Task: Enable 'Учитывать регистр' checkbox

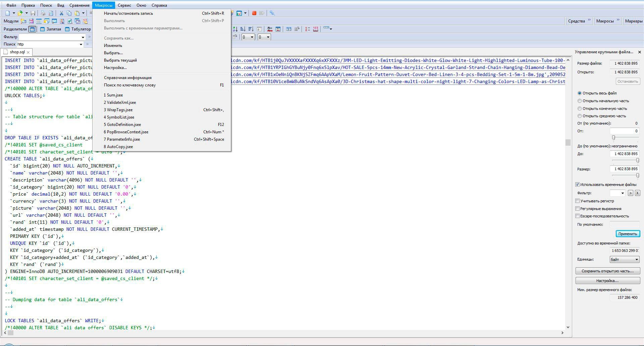Action: [x=578, y=201]
